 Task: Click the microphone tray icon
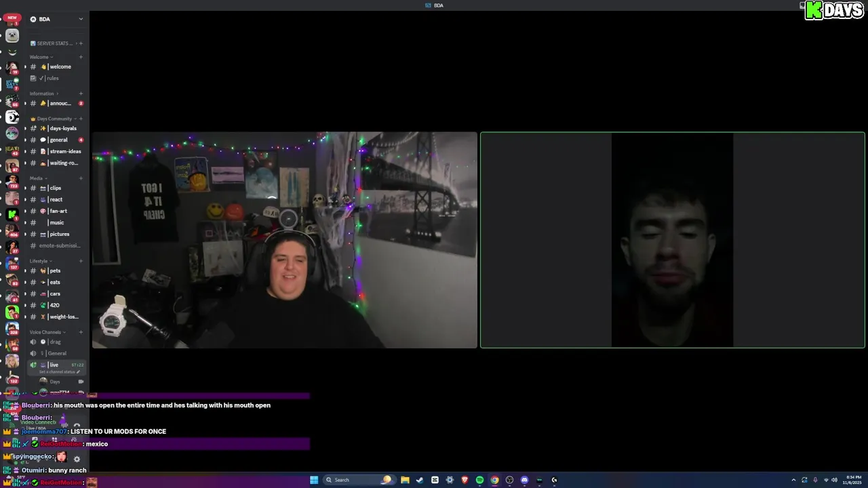tap(815, 480)
